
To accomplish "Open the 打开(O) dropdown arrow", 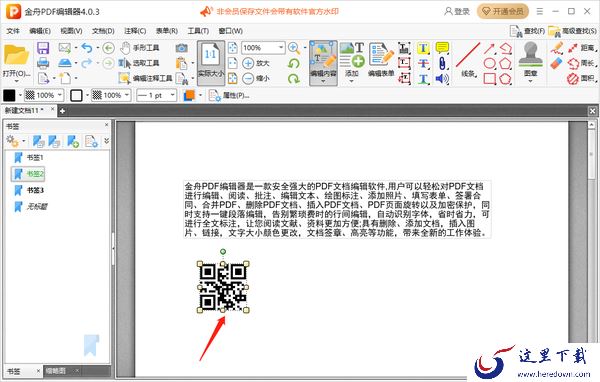I will 16,81.
